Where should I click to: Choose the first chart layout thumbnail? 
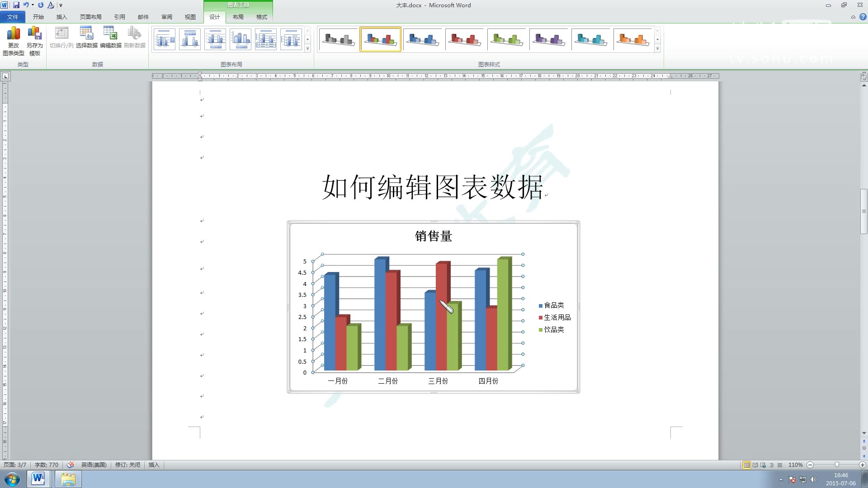(165, 40)
